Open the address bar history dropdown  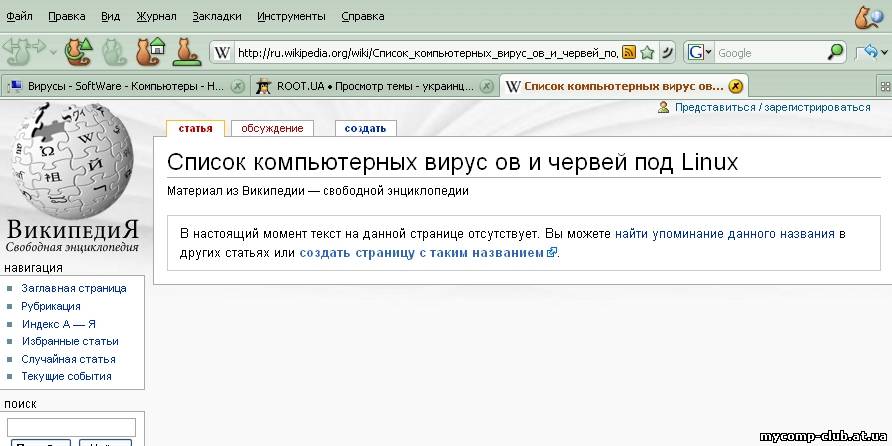(667, 53)
